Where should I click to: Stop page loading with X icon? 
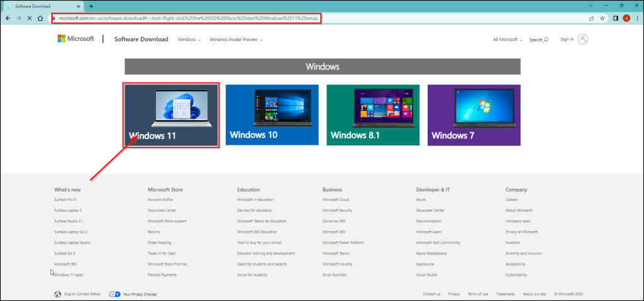pyautogui.click(x=29, y=18)
